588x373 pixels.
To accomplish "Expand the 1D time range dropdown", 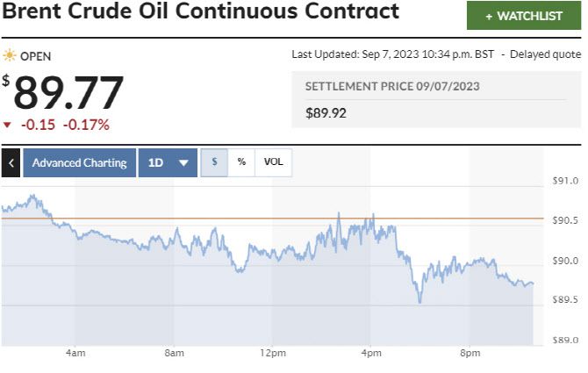I will (x=168, y=162).
